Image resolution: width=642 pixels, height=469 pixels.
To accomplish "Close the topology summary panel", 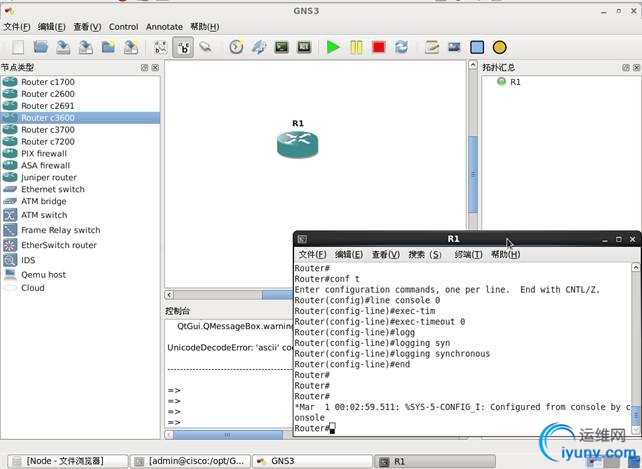I will coord(634,68).
